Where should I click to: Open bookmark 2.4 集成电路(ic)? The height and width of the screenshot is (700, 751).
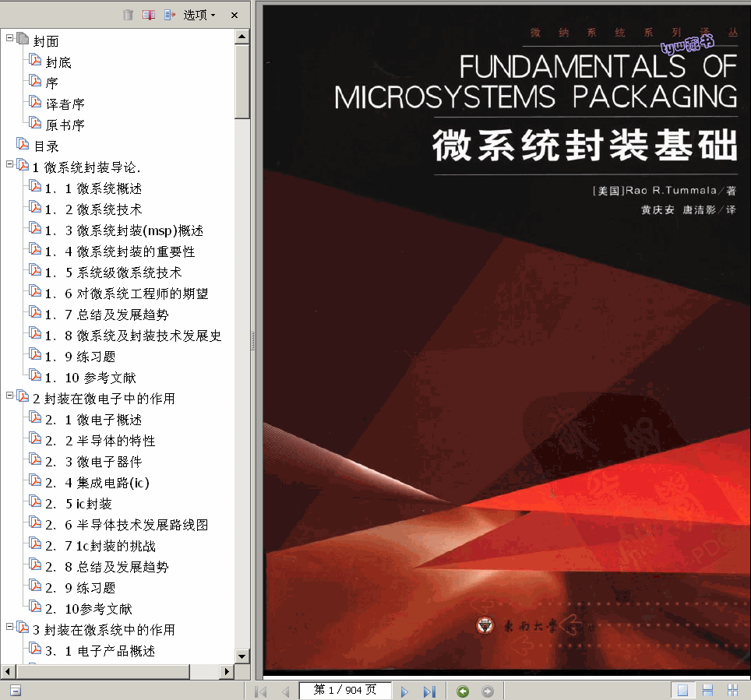(x=97, y=483)
